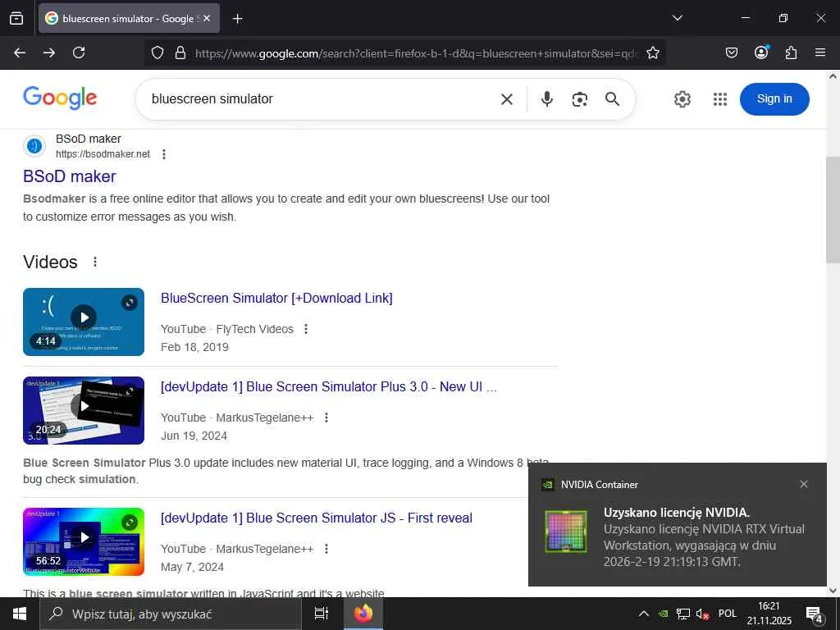Expand 4:14 video preview arrows icon
The image size is (840, 630).
pos(129,303)
